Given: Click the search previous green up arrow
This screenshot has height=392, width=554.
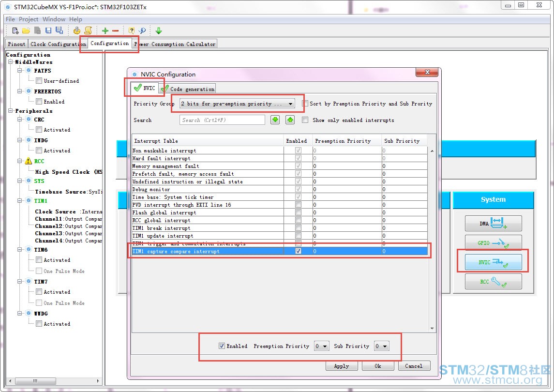Looking at the screenshot, I should tap(290, 120).
